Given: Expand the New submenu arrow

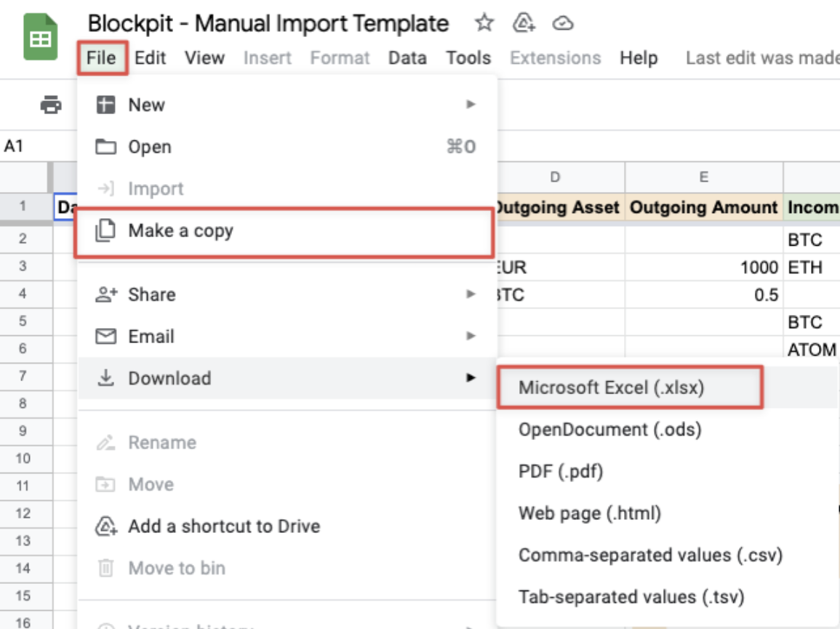Looking at the screenshot, I should (x=471, y=105).
